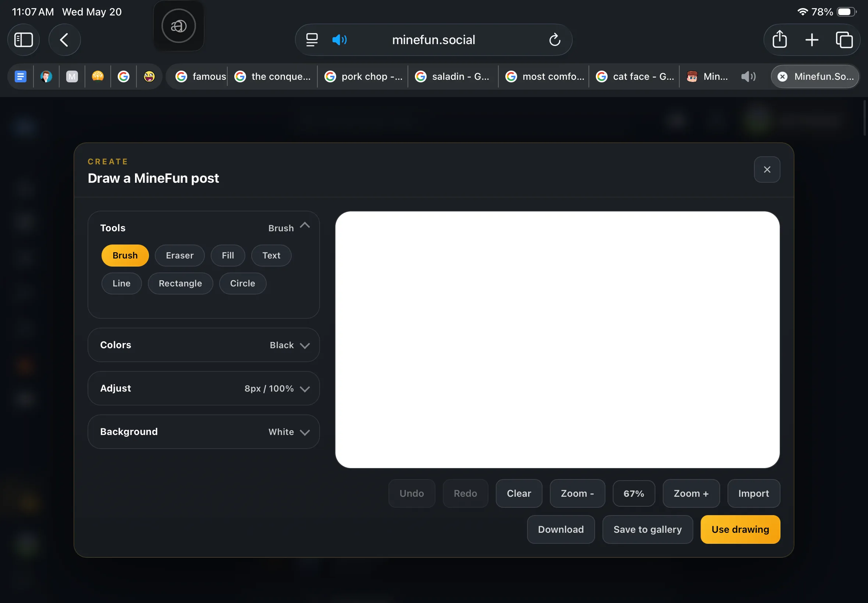Select the Line tool

121,284
